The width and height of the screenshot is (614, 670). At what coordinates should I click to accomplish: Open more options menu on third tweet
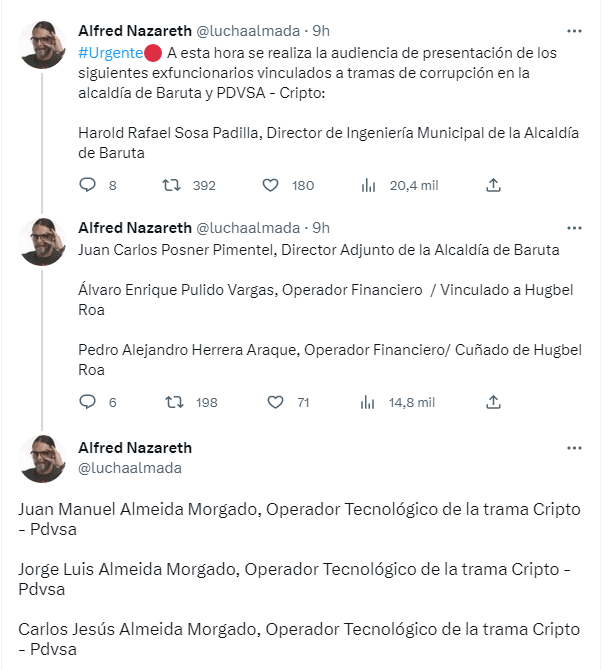pyautogui.click(x=574, y=447)
